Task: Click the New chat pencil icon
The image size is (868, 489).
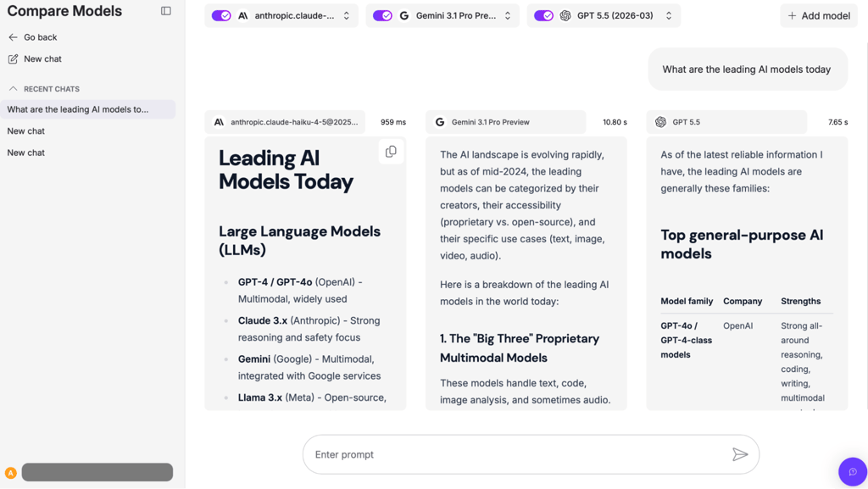Action: [x=14, y=58]
